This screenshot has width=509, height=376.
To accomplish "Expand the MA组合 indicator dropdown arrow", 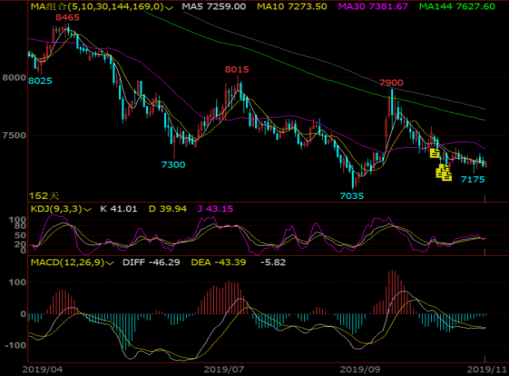I will coord(170,7).
